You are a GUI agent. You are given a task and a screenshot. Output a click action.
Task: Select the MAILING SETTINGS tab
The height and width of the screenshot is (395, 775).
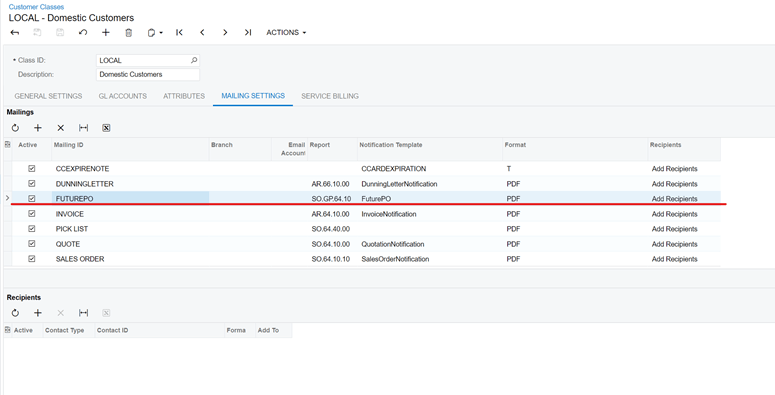point(253,96)
